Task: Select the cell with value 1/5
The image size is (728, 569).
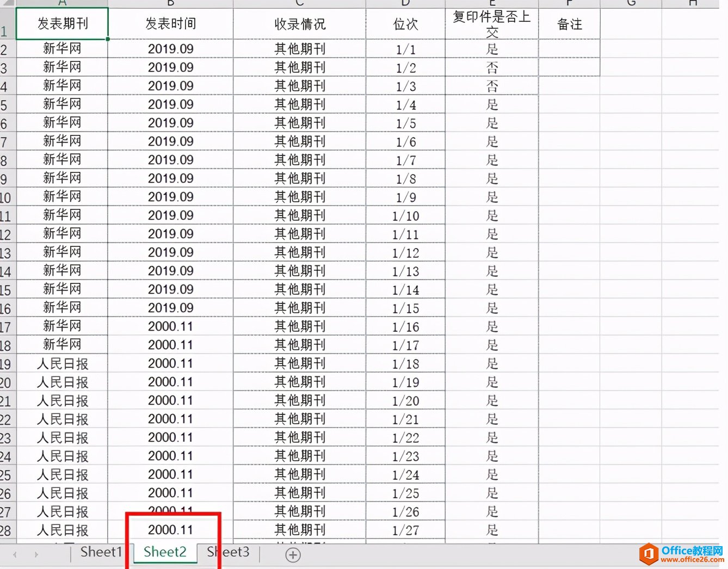Action: click(405, 123)
